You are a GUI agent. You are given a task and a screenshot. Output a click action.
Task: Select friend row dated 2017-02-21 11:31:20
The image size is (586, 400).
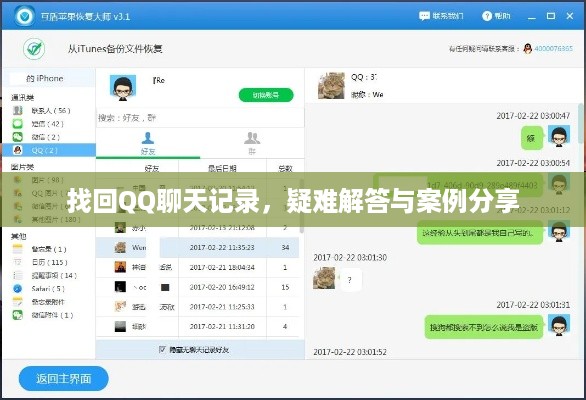click(x=198, y=327)
